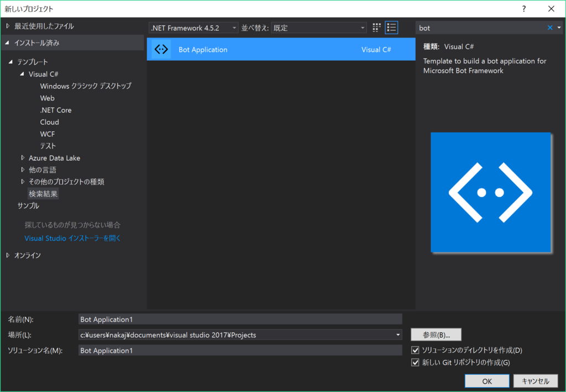Select Azure Data Lake label
Screen dimensions: 566x392
pos(55,158)
